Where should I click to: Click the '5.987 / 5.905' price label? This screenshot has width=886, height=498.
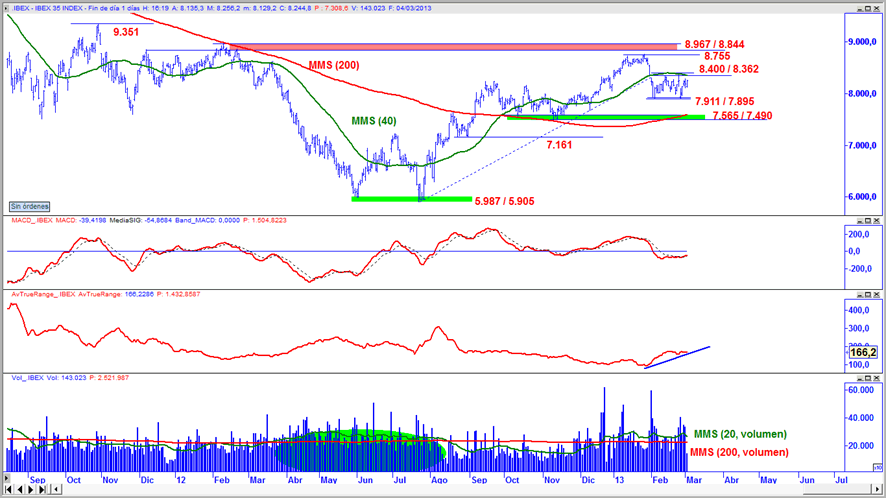point(505,201)
